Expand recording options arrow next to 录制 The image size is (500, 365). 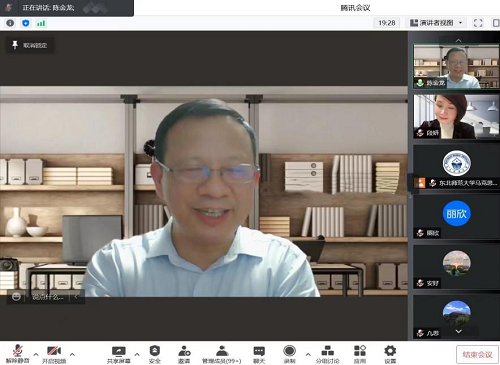click(308, 354)
